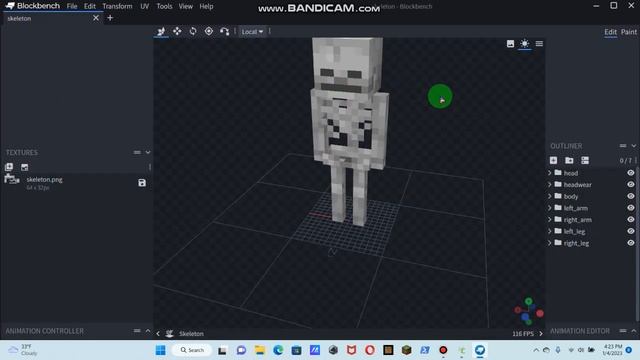Expand the Animation Controller panel
Screen dimensions: 640x360
tap(148, 331)
